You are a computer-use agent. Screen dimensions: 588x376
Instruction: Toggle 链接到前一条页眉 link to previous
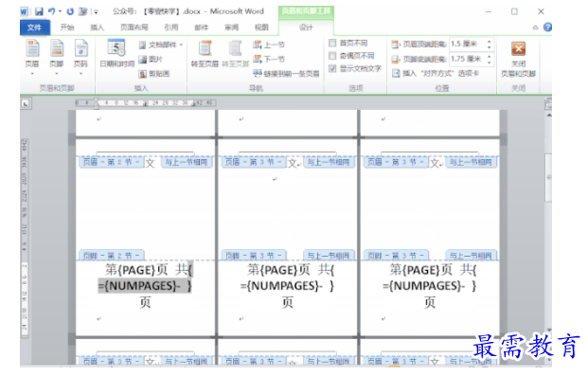click(286, 74)
